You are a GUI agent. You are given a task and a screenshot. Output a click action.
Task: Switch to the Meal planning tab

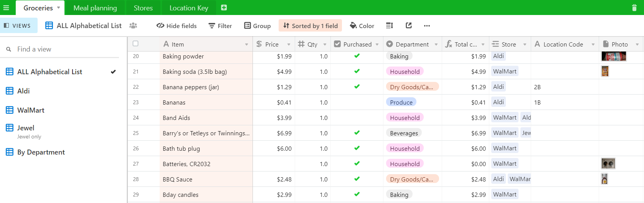(x=95, y=8)
